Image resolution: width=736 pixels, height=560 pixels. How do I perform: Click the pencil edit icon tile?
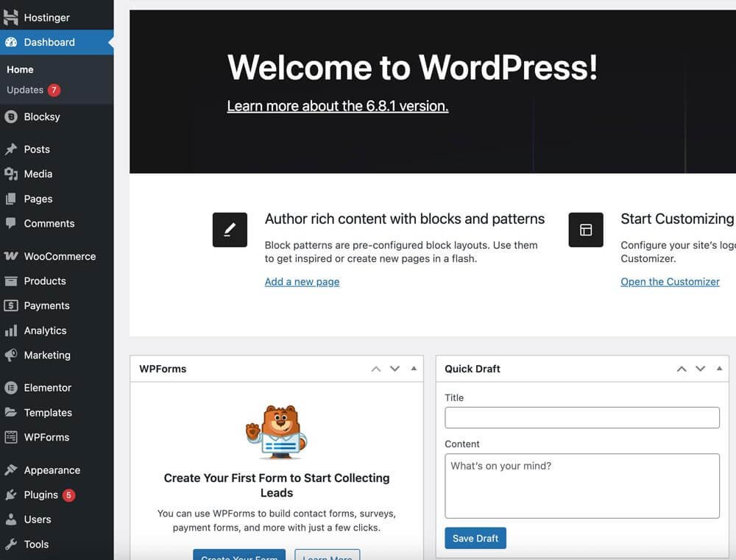point(230,230)
